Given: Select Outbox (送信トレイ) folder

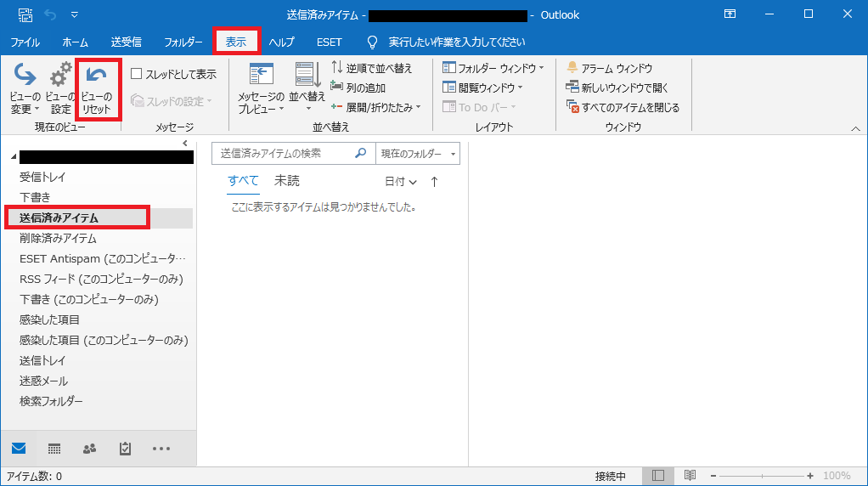Looking at the screenshot, I should click(42, 360).
